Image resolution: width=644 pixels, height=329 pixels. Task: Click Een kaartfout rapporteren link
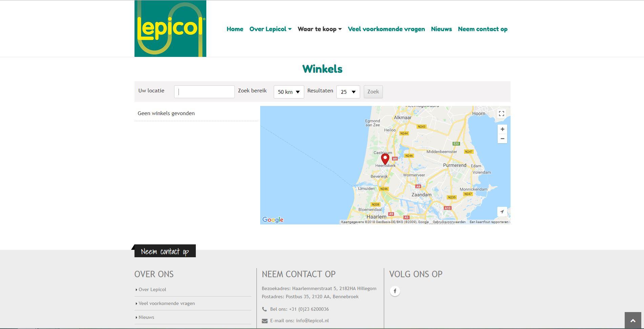[x=489, y=222]
